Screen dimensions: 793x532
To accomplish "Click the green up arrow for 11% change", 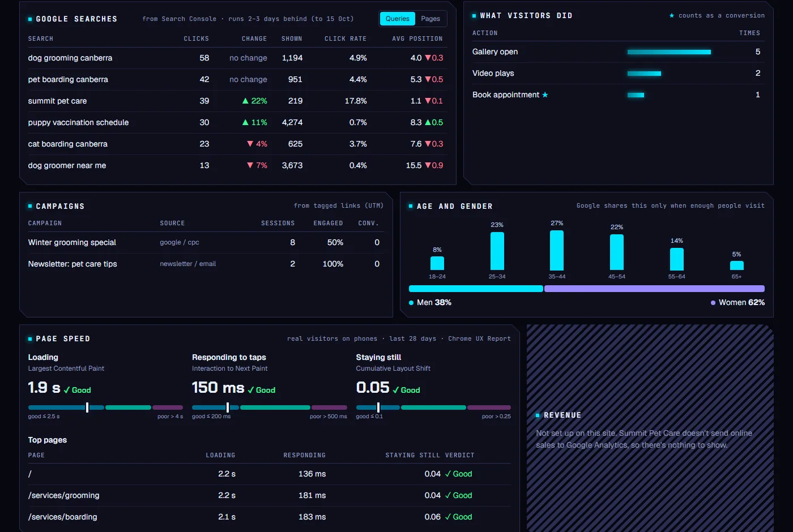I will point(245,122).
